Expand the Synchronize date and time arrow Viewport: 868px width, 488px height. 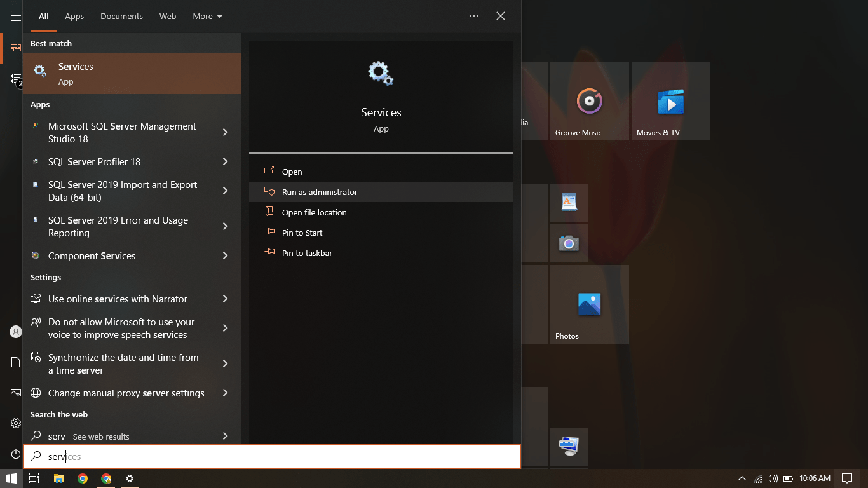pos(225,363)
